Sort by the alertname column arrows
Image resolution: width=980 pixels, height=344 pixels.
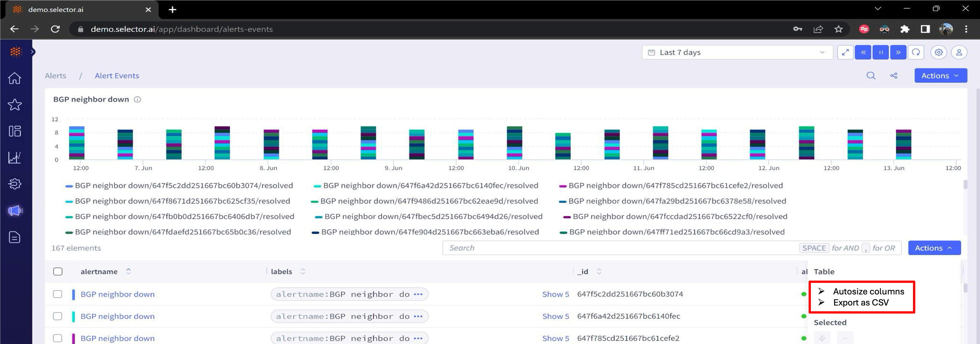pyautogui.click(x=128, y=271)
